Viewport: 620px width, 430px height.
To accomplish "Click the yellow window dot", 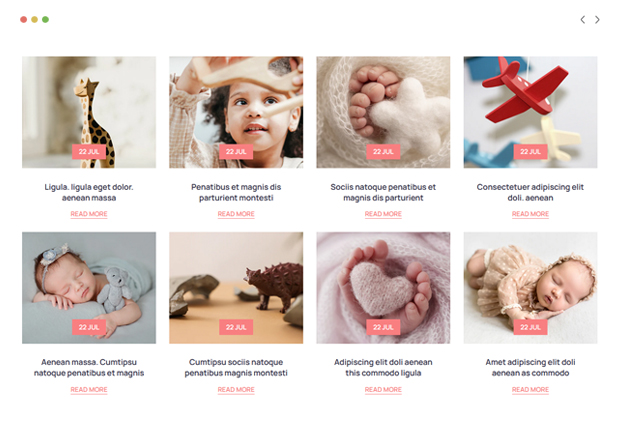I will [34, 19].
